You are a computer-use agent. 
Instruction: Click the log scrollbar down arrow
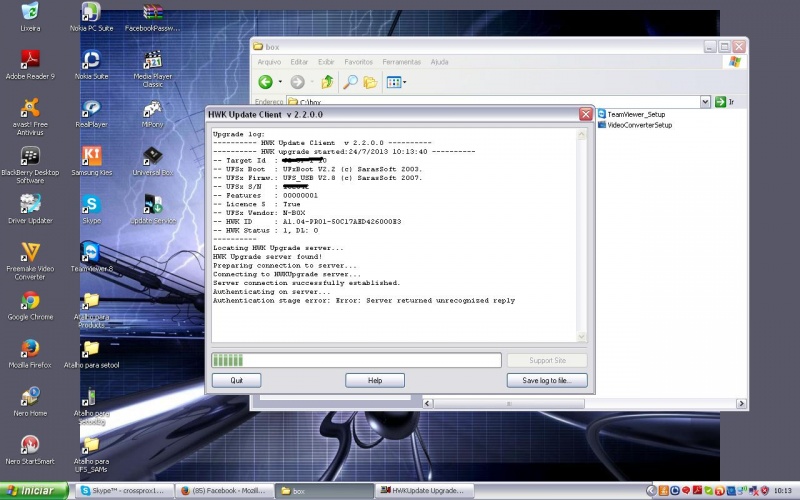581,337
